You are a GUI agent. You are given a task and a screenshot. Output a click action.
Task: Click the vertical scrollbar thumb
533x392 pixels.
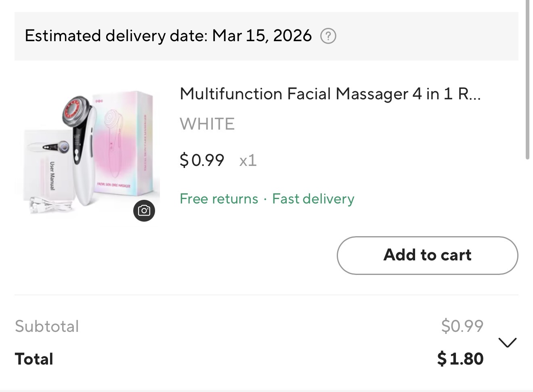(x=527, y=81)
